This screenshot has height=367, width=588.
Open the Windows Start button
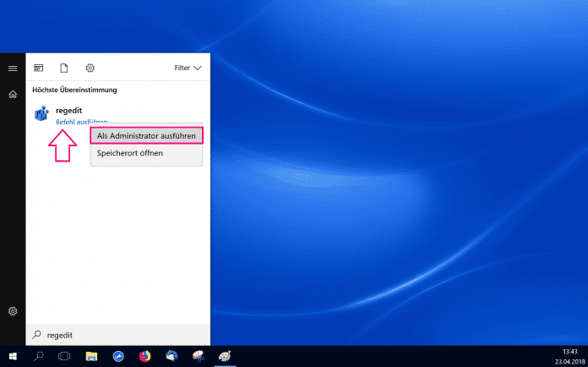point(13,357)
